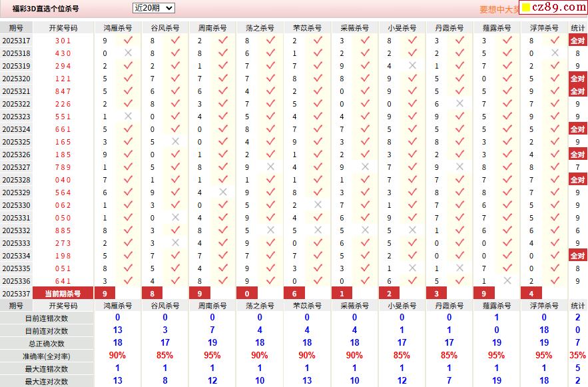
Task: Click the check mark for 周南杀号 in row 2025334
Action: pyautogui.click(x=223, y=255)
